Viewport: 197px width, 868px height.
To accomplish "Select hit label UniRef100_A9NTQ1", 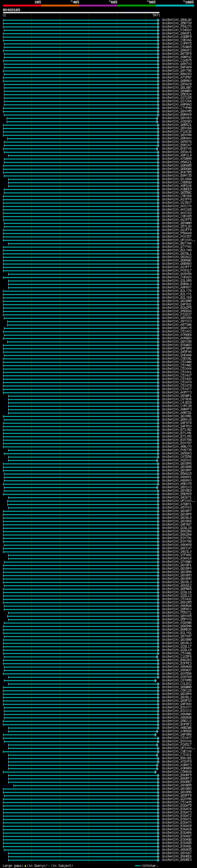I will coord(176,412).
